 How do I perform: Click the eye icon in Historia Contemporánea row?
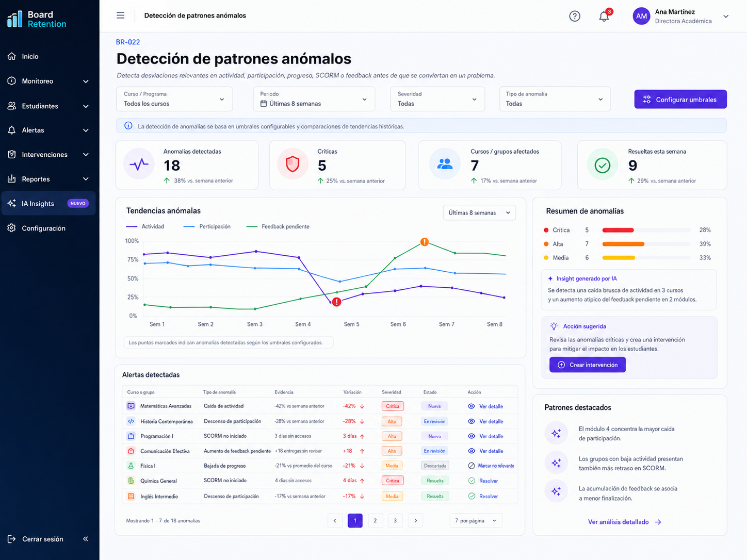pyautogui.click(x=472, y=421)
